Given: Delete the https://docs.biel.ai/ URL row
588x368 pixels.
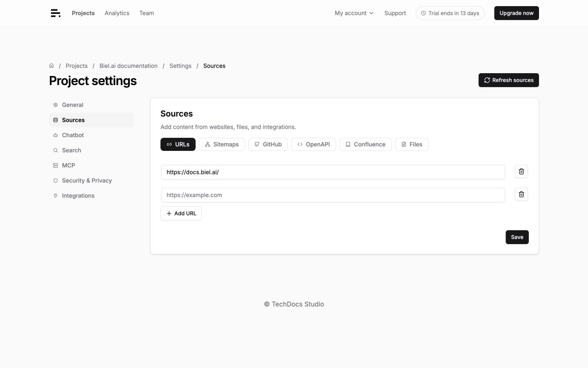Looking at the screenshot, I should (x=521, y=171).
